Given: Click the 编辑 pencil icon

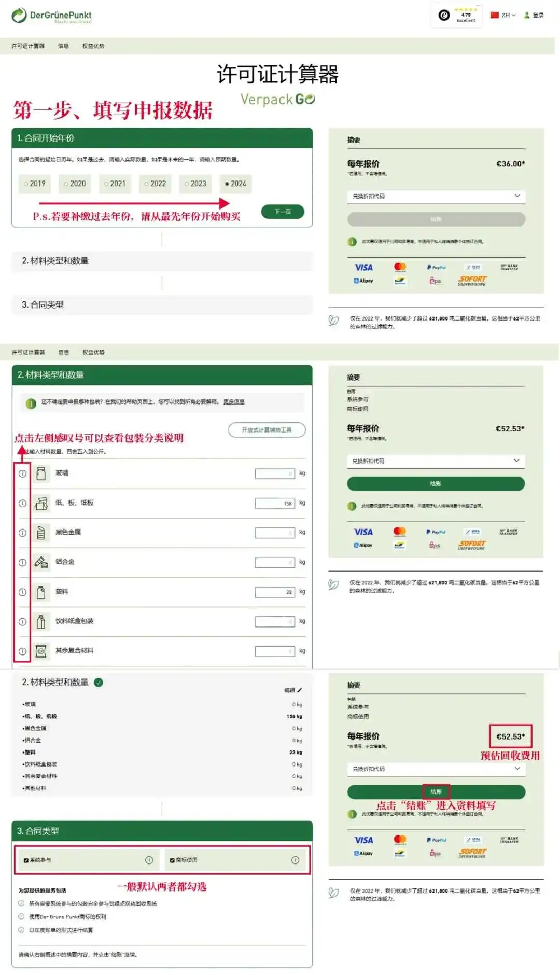Looking at the screenshot, I should click(299, 690).
